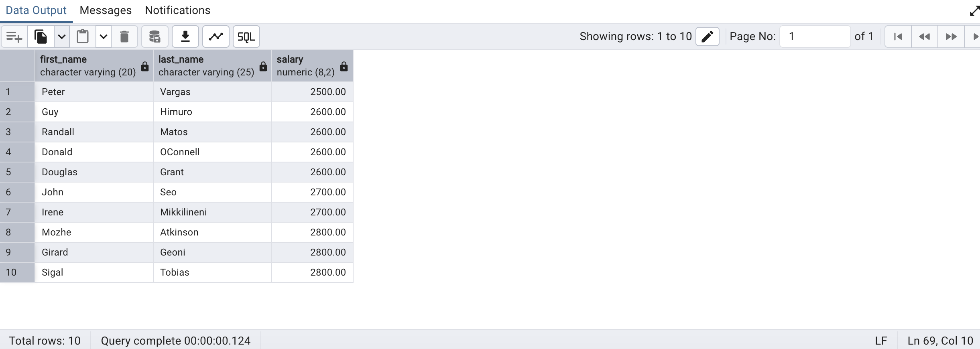Click the Paste clipboard icon
Screen dimensions: 980x349
tap(83, 37)
